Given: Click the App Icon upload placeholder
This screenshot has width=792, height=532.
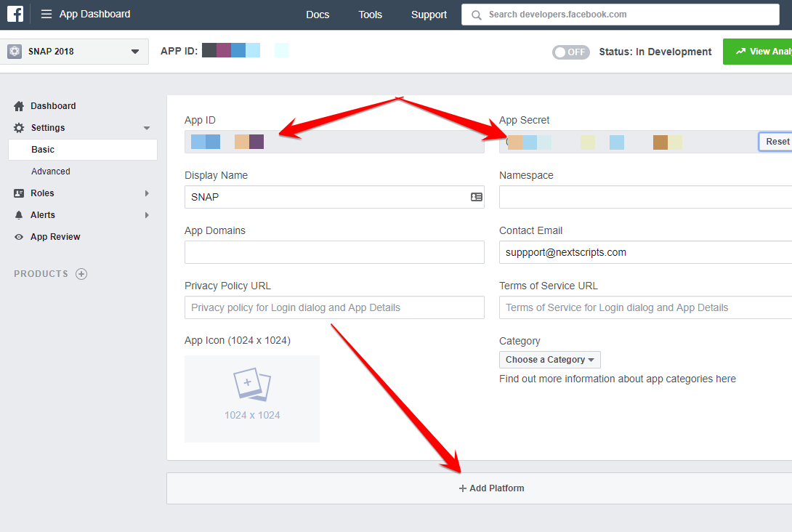Looking at the screenshot, I should pos(252,399).
